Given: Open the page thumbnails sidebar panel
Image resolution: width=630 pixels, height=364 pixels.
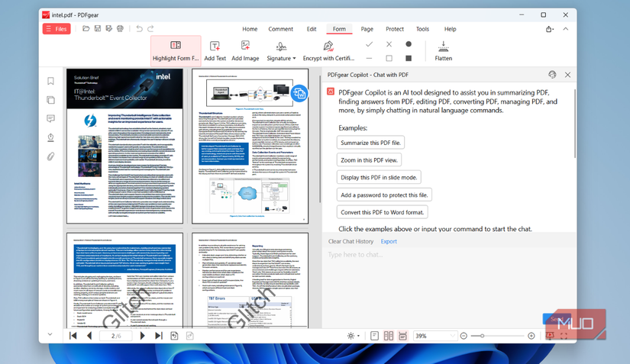Looking at the screenshot, I should pyautogui.click(x=50, y=100).
